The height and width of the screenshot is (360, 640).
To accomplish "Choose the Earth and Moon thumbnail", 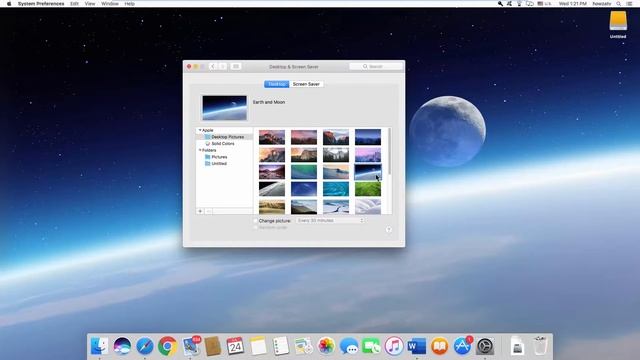I will click(x=368, y=172).
